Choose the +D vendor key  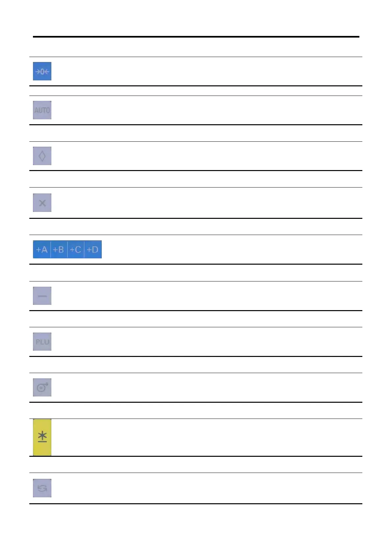tap(93, 249)
